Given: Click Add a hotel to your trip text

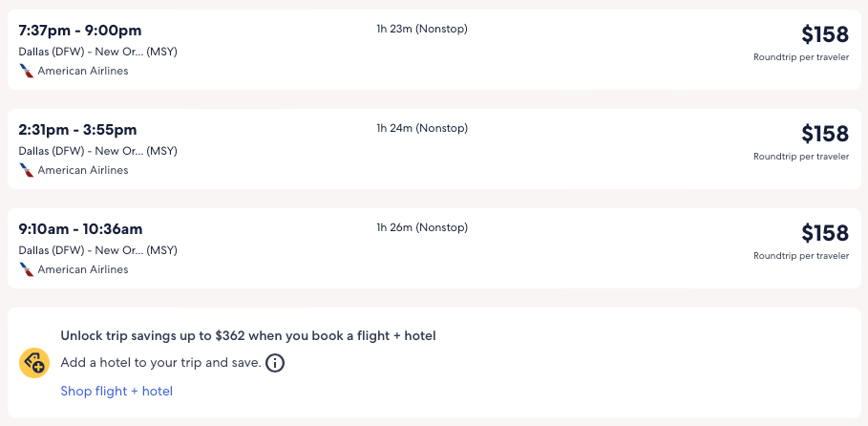Looking at the screenshot, I should [160, 363].
